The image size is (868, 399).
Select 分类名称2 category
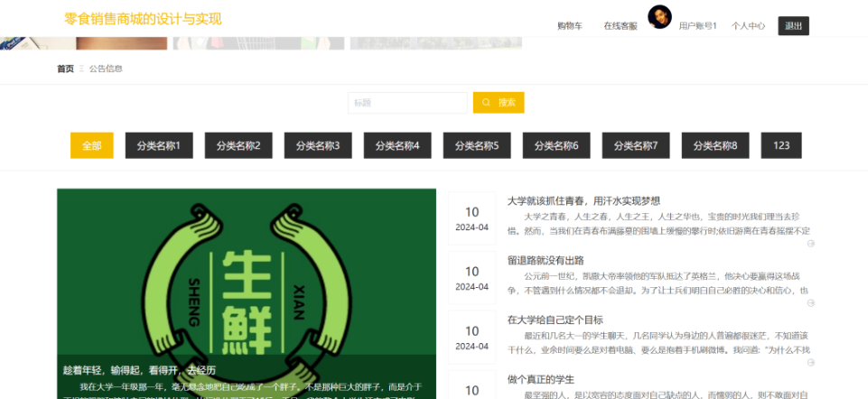coord(238,145)
